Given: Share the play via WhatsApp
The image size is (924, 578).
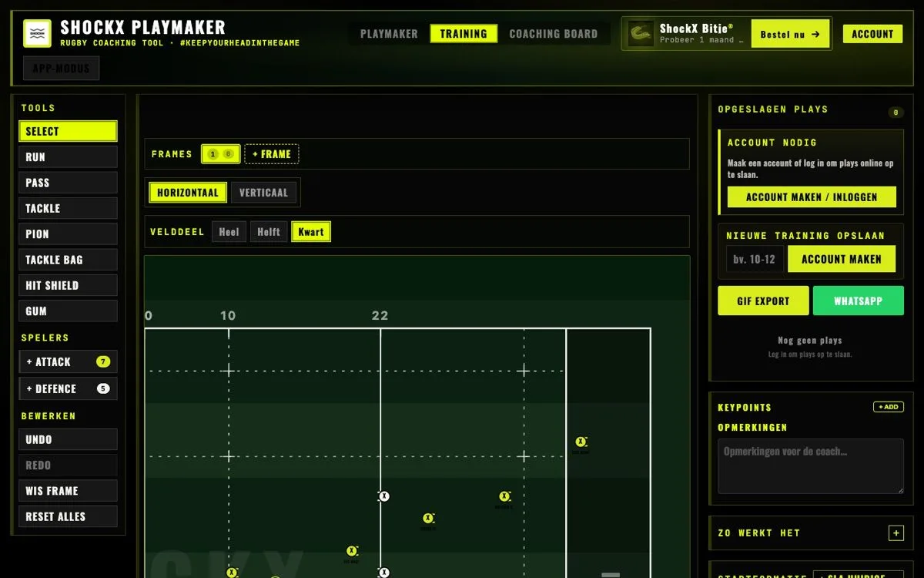Looking at the screenshot, I should tap(858, 301).
